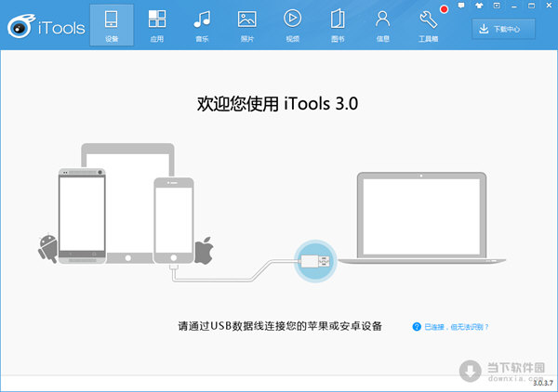Show the 信息 (Info) section
Image resolution: width=558 pixels, height=392 pixels.
click(382, 25)
